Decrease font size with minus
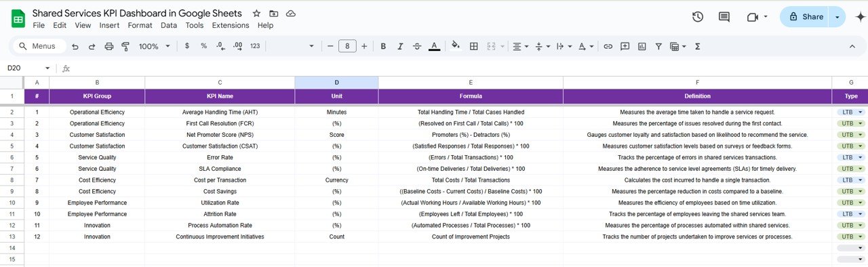The height and width of the screenshot is (267, 868). 330,46
